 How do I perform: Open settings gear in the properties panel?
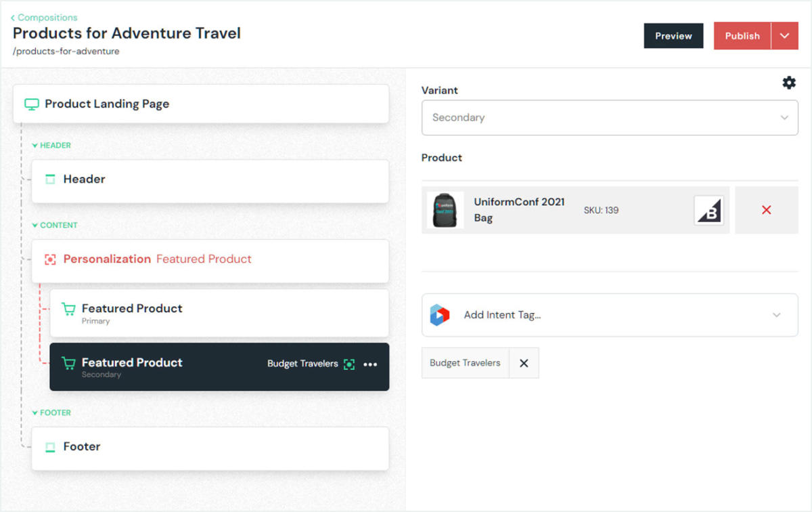[789, 83]
